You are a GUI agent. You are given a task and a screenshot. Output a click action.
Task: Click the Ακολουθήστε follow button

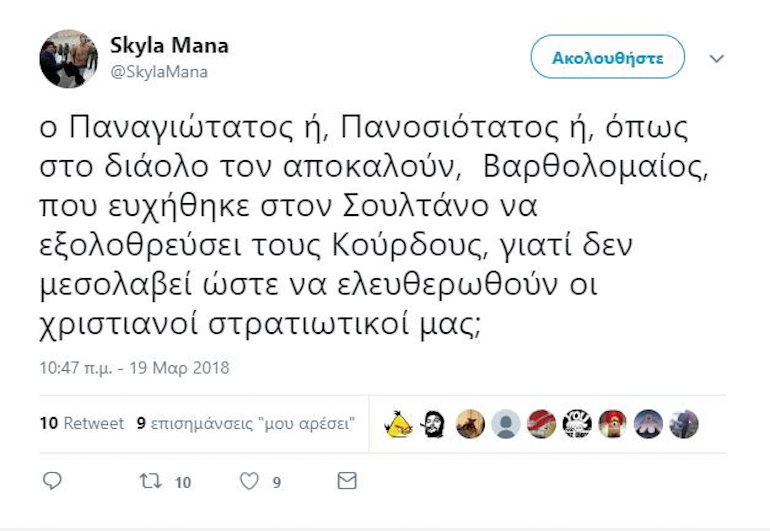608,57
